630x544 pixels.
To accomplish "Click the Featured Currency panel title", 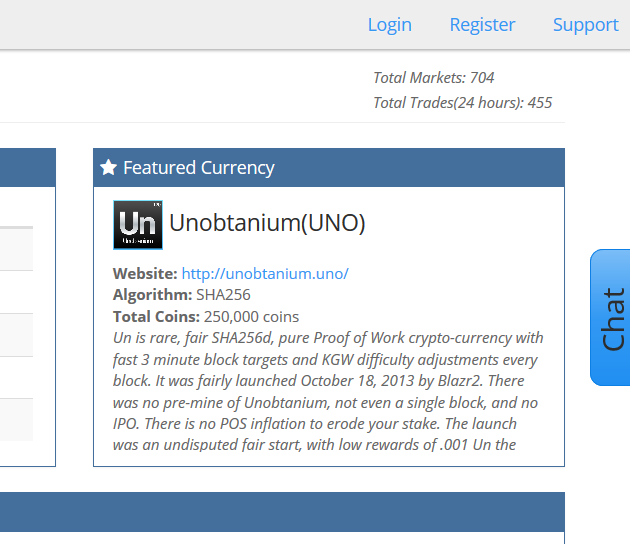I will pos(199,168).
